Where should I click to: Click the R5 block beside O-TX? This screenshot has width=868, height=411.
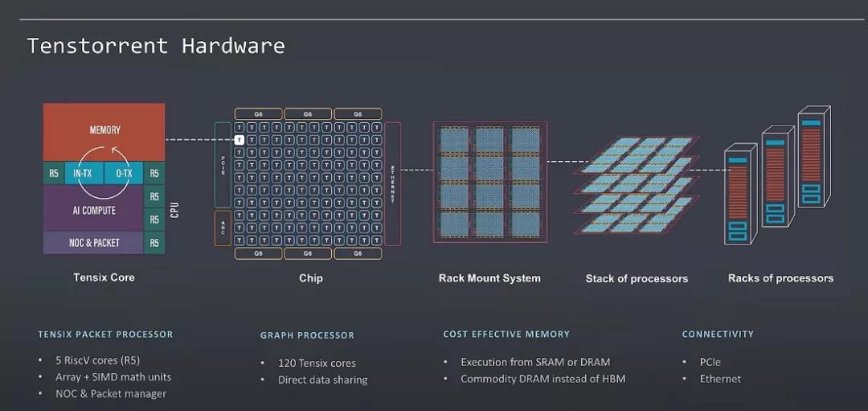point(154,174)
